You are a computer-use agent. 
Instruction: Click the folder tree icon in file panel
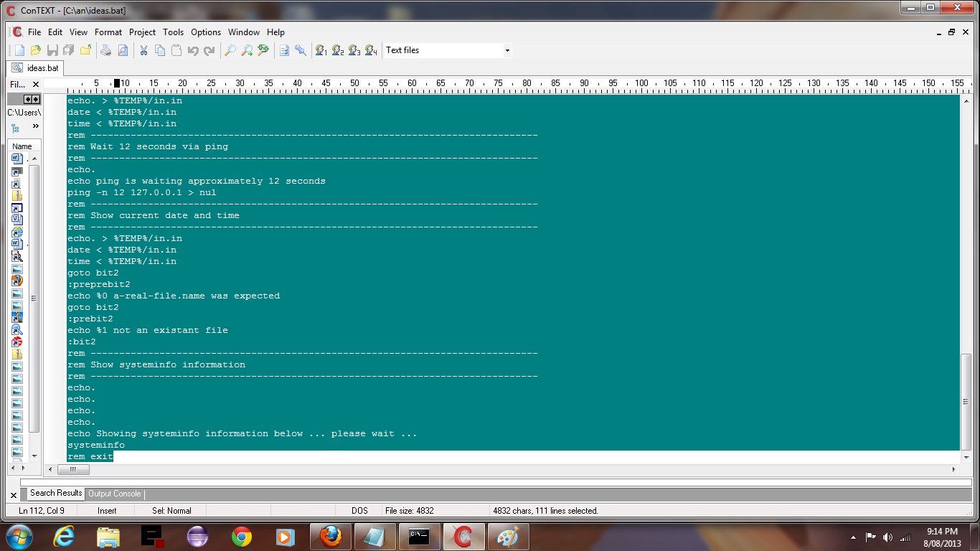point(15,128)
